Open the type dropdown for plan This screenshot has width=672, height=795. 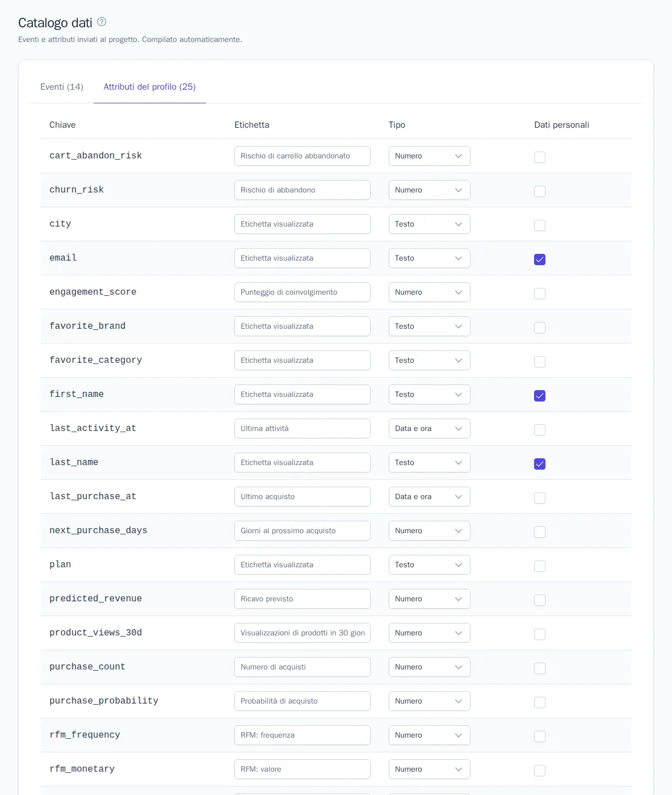tap(430, 565)
